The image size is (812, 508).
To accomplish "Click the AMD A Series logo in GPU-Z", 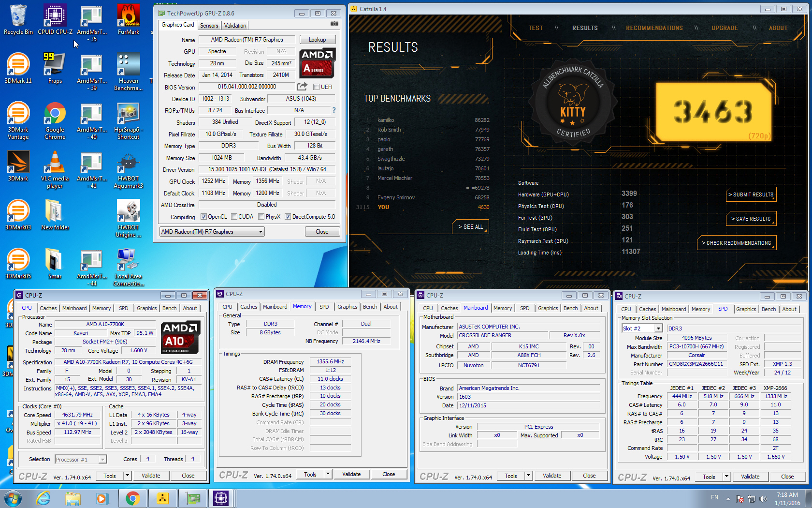I will (317, 63).
